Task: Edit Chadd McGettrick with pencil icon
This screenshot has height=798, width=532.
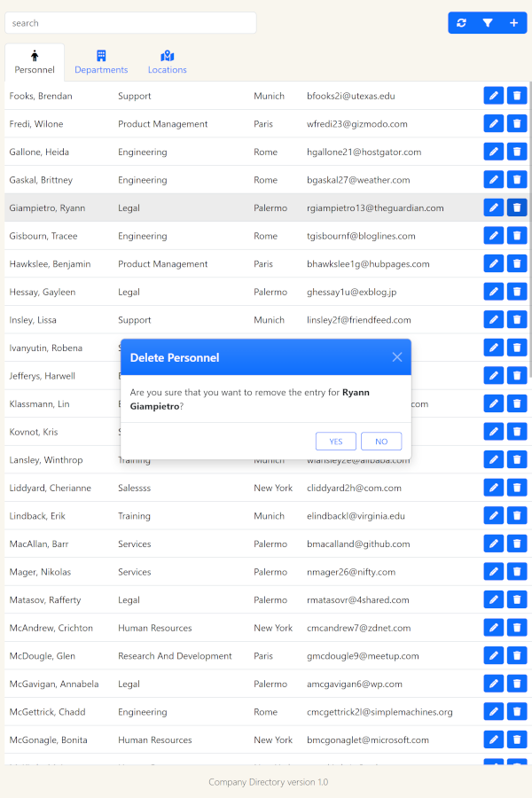Action: coord(494,712)
